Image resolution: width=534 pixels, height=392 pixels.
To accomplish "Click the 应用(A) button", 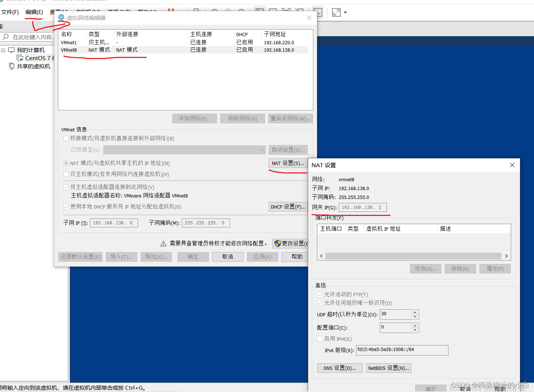I will tap(262, 257).
